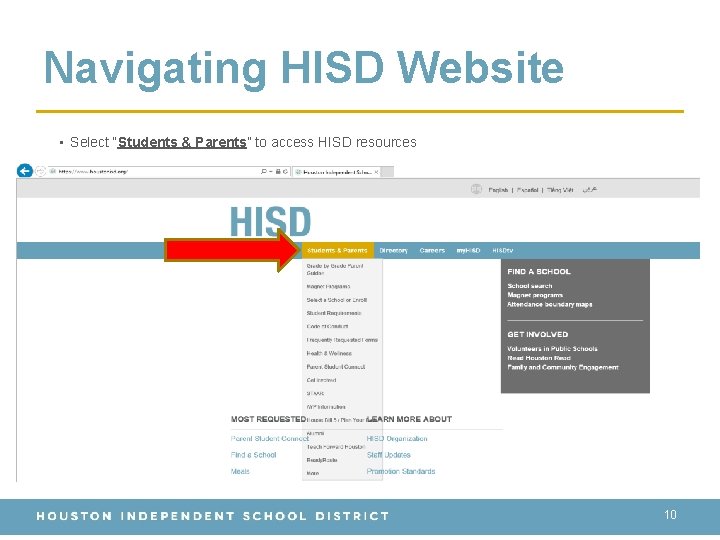
Task: Select More at bottom of dropdown
Action: tap(313, 473)
